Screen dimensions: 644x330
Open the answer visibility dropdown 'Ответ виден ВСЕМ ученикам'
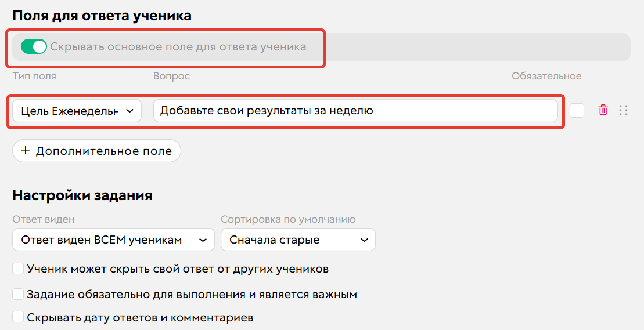(113, 240)
